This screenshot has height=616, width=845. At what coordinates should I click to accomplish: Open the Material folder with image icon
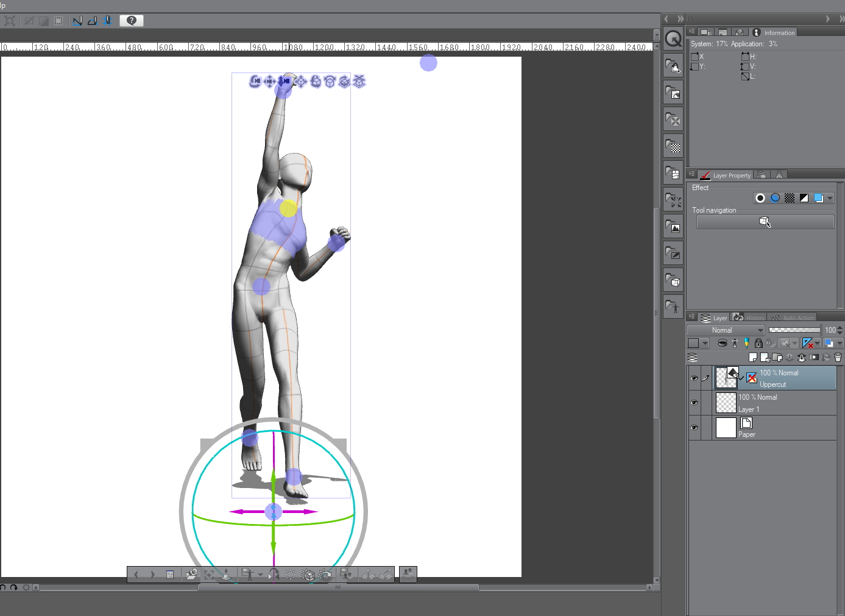(673, 93)
